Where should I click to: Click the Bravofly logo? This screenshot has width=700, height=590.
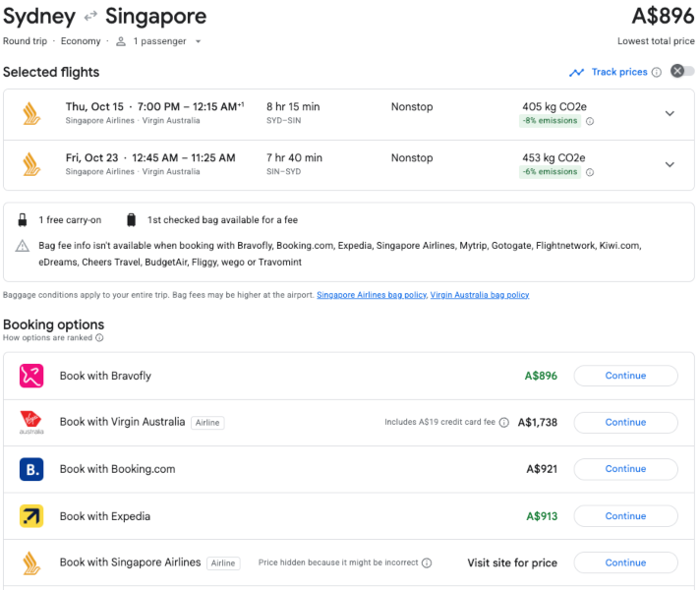pos(31,376)
